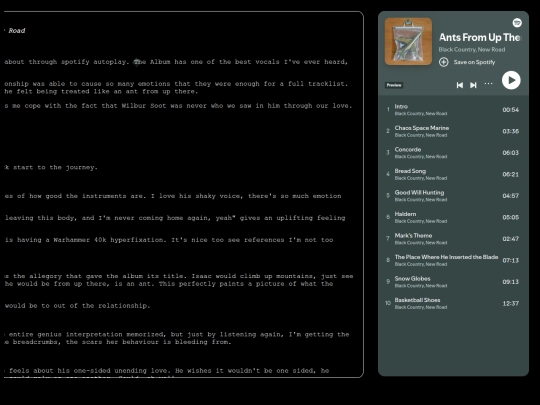Open the Black Country, New Road artist link
540x405 pixels.
pyautogui.click(x=472, y=50)
